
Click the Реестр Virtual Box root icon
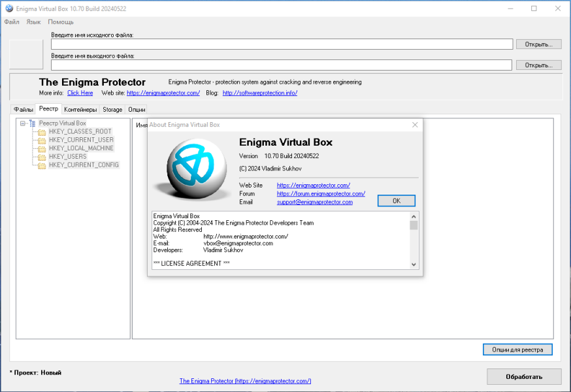tap(33, 123)
